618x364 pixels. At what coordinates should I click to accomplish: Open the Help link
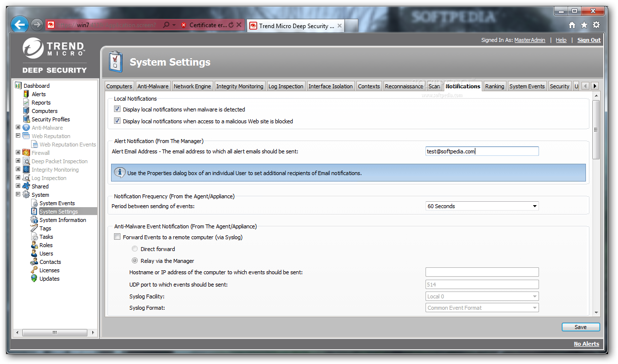561,40
